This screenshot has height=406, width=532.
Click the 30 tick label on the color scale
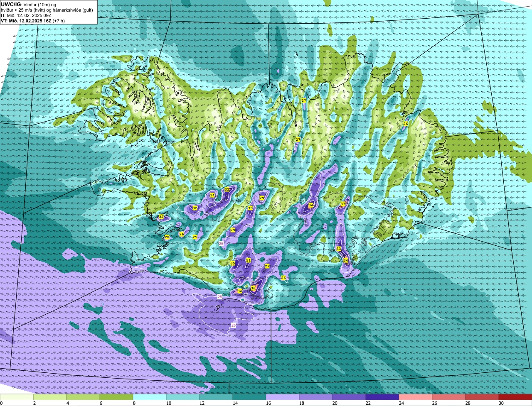pos(501,403)
